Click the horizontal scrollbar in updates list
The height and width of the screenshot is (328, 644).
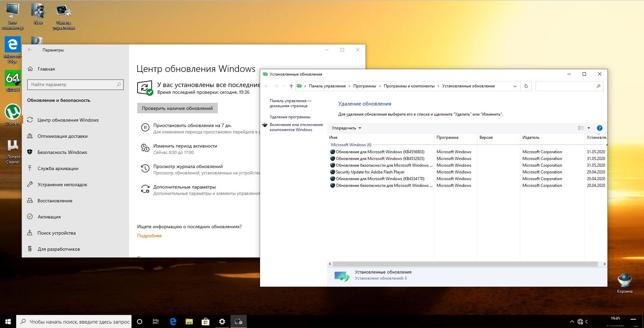465,264
